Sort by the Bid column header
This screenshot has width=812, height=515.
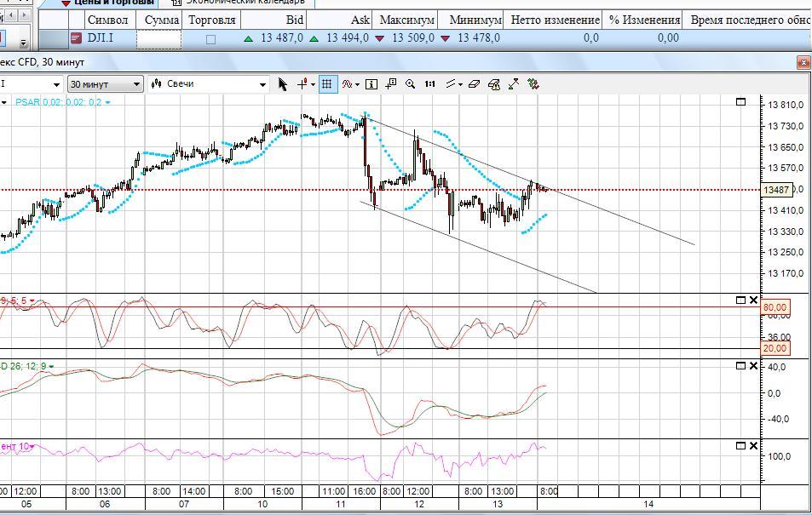click(274, 20)
